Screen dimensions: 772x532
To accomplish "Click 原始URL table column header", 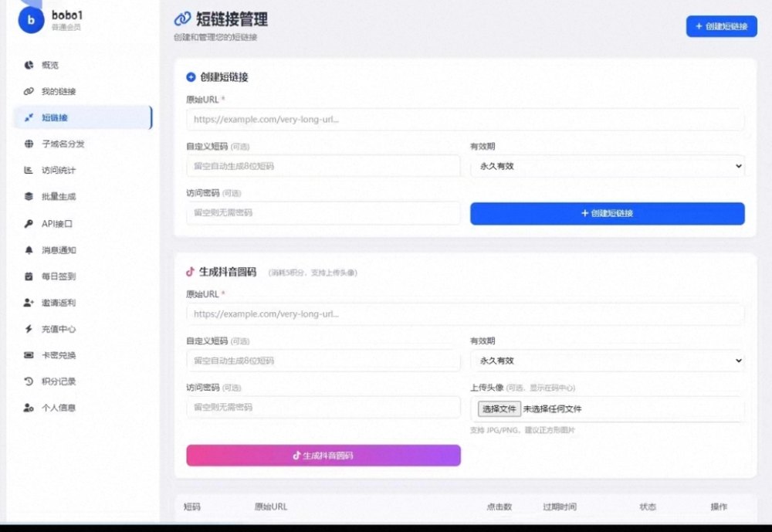I will (x=271, y=507).
